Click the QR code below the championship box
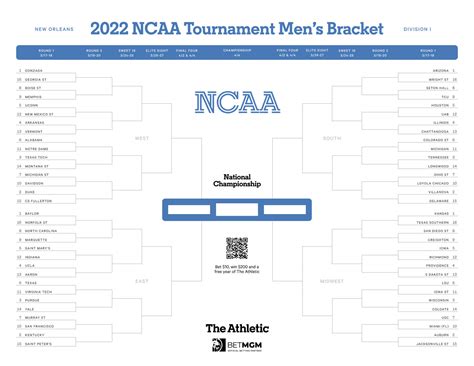The height and width of the screenshot is (366, 474). [x=237, y=248]
